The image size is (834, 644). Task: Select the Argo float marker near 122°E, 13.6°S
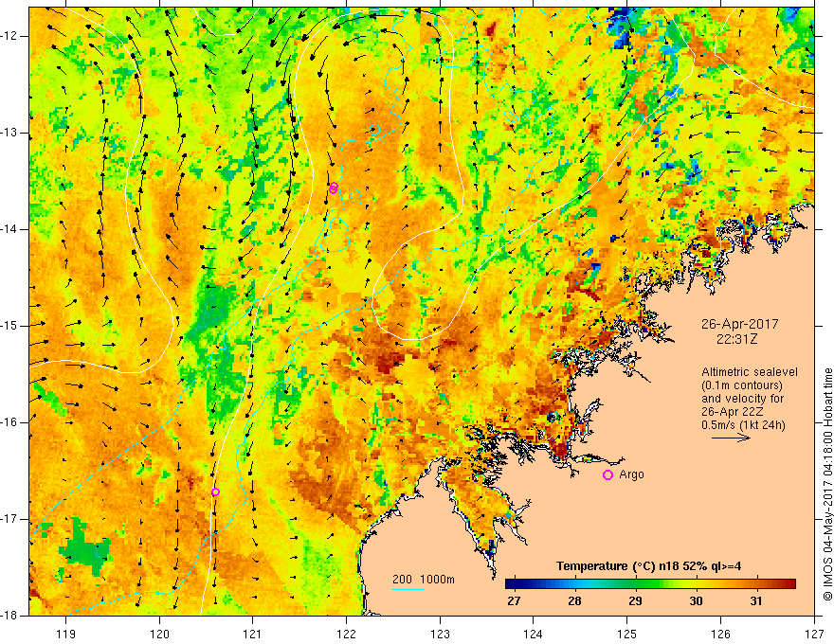(x=334, y=188)
